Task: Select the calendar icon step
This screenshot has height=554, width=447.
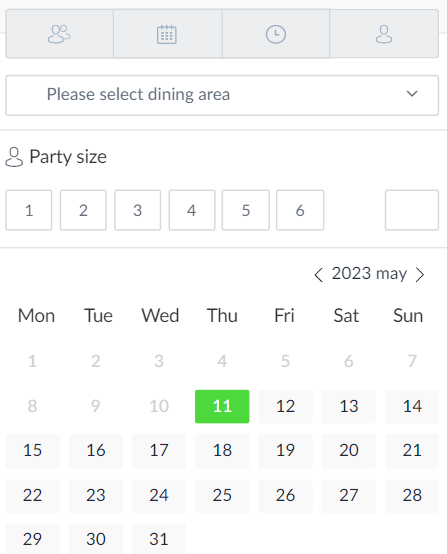Action: pos(167,34)
